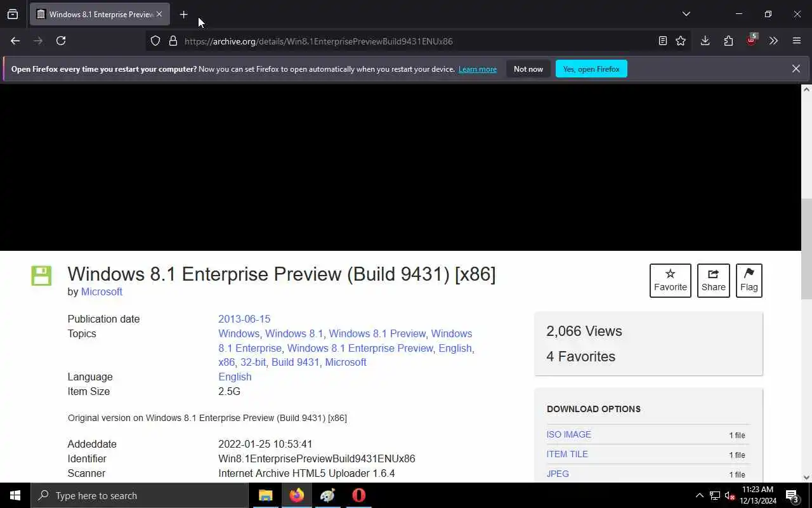Image resolution: width=812 pixels, height=508 pixels.
Task: Open Windows Start menu
Action: point(15,495)
